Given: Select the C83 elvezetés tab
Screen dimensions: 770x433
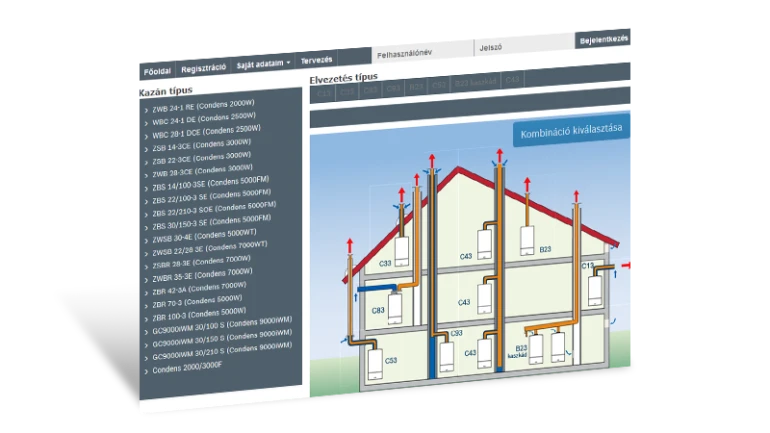Looking at the screenshot, I should click(x=370, y=90).
